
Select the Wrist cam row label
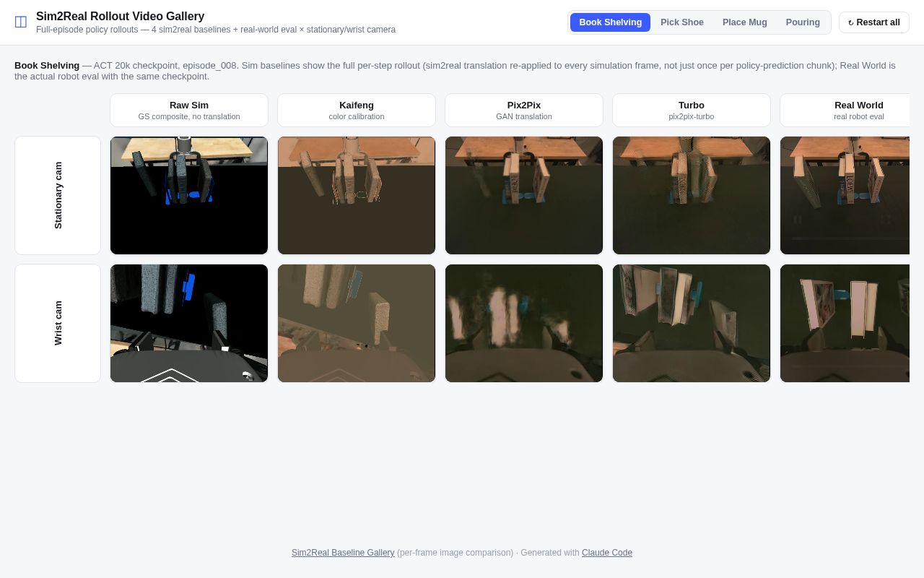tap(58, 323)
